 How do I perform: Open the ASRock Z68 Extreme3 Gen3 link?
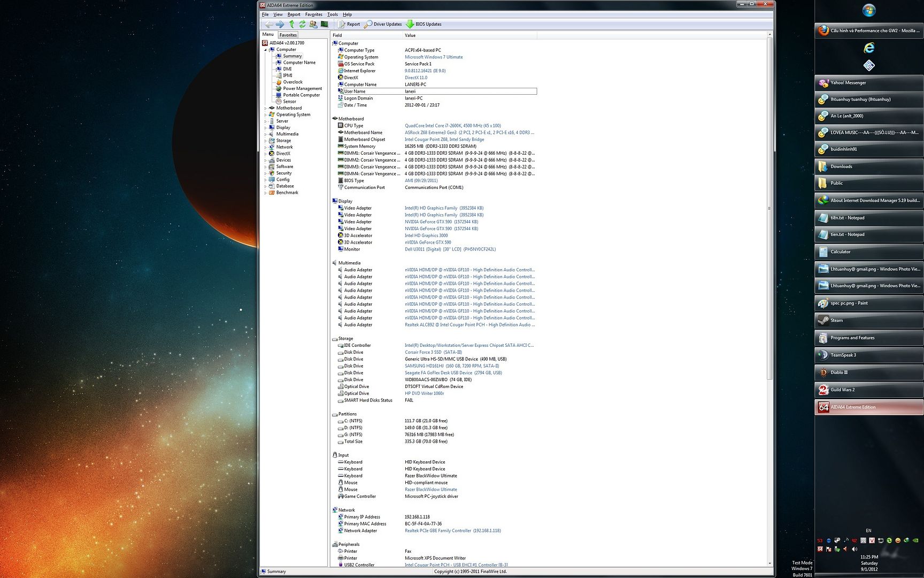469,133
